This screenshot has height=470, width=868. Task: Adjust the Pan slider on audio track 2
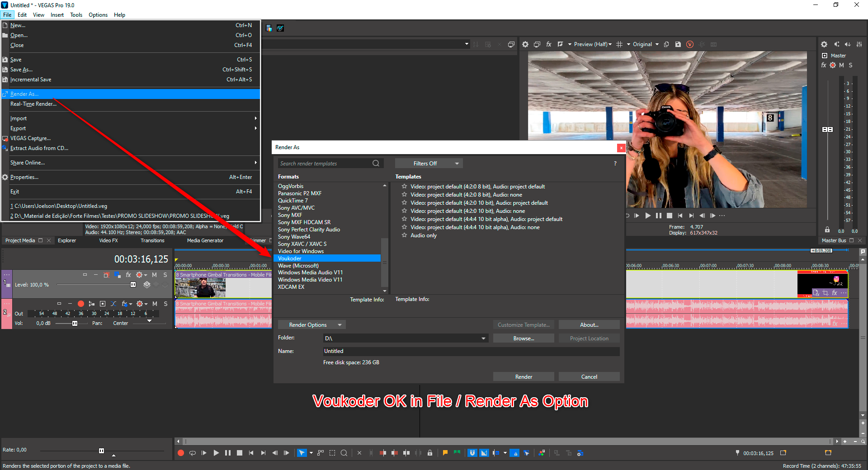tap(149, 321)
